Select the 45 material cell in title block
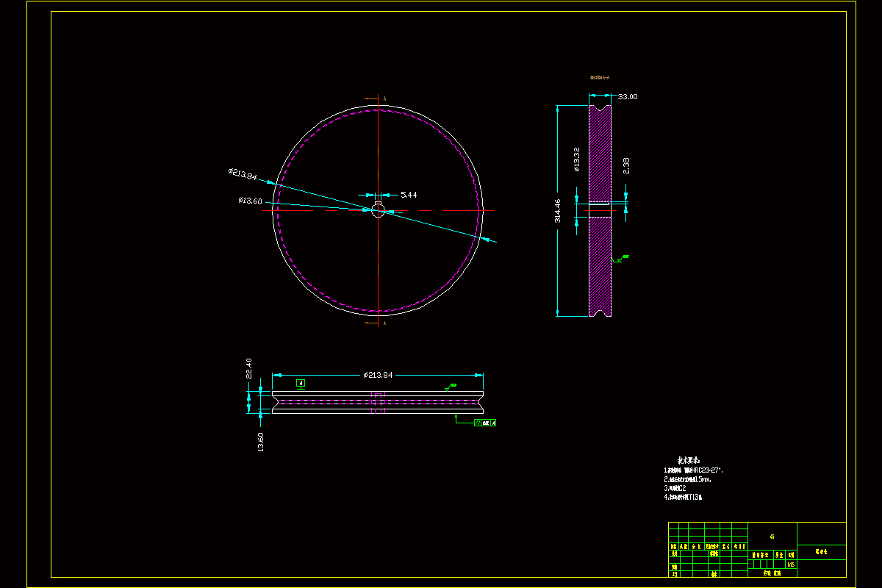The width and height of the screenshot is (882, 588). 772,537
